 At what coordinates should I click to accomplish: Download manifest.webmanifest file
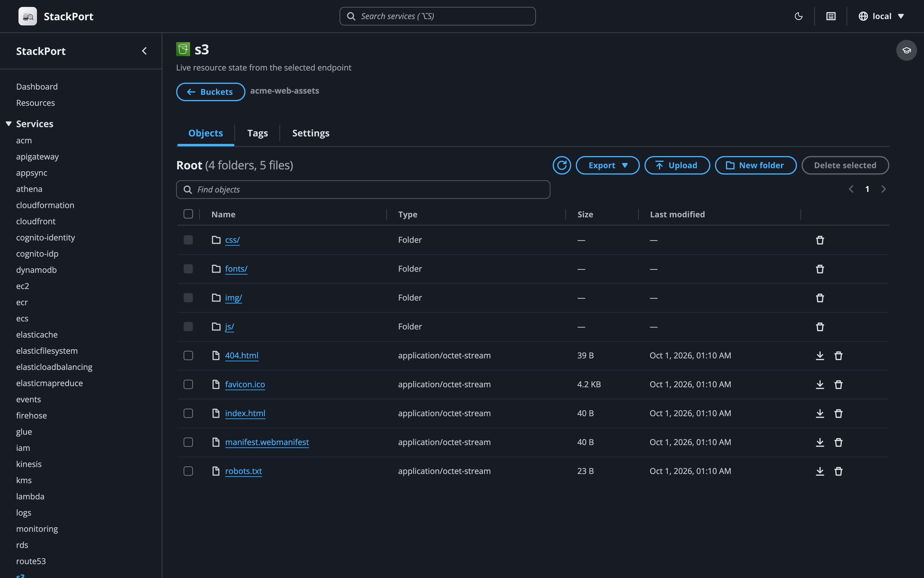820,442
